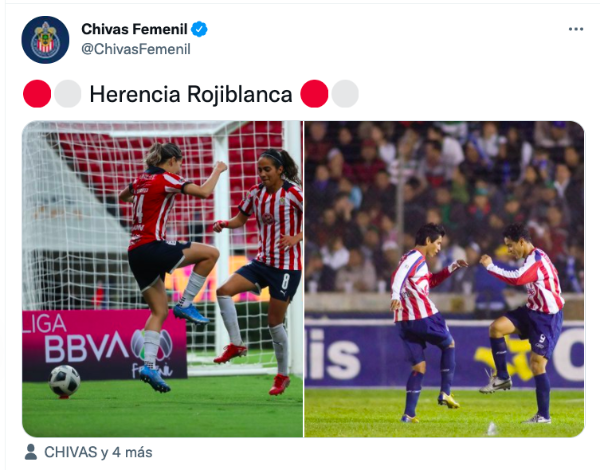
Task: Open the @ChivasFemenil handle link
Action: point(136,49)
